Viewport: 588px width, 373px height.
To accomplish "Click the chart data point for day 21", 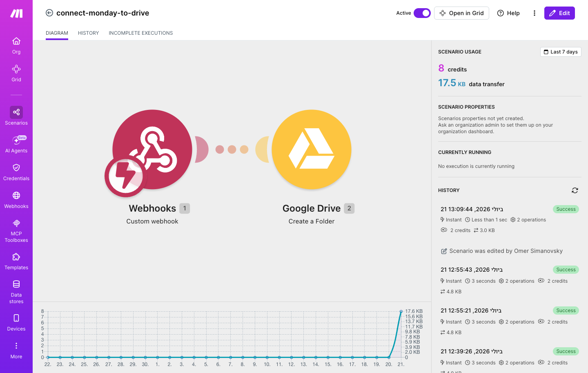I will pos(401,312).
